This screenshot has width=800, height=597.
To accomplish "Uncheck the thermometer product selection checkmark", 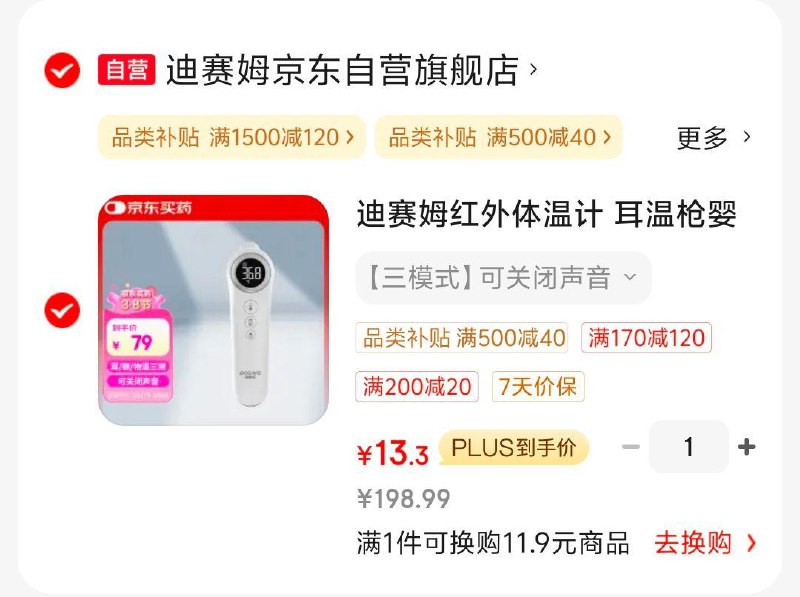I will (x=62, y=310).
